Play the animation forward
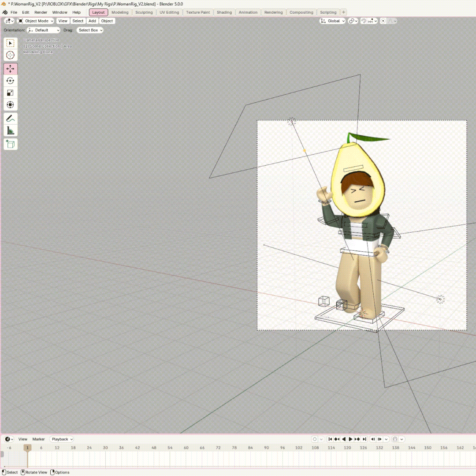The image size is (476, 476). [x=350, y=439]
